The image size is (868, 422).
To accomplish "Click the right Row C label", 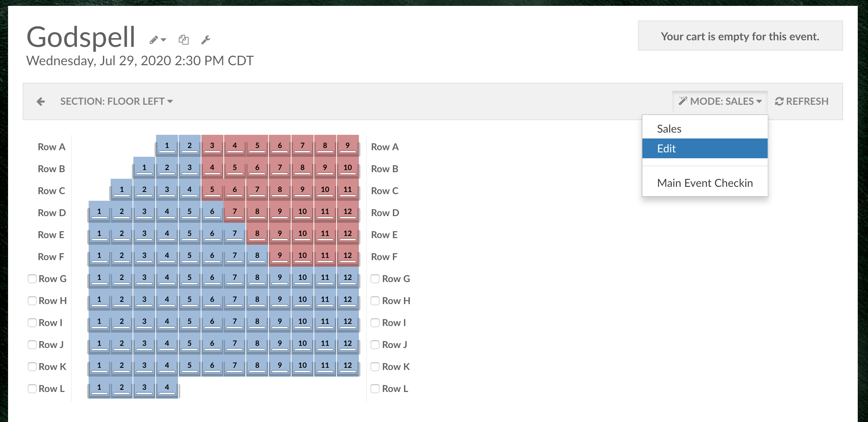I will pyautogui.click(x=385, y=191).
